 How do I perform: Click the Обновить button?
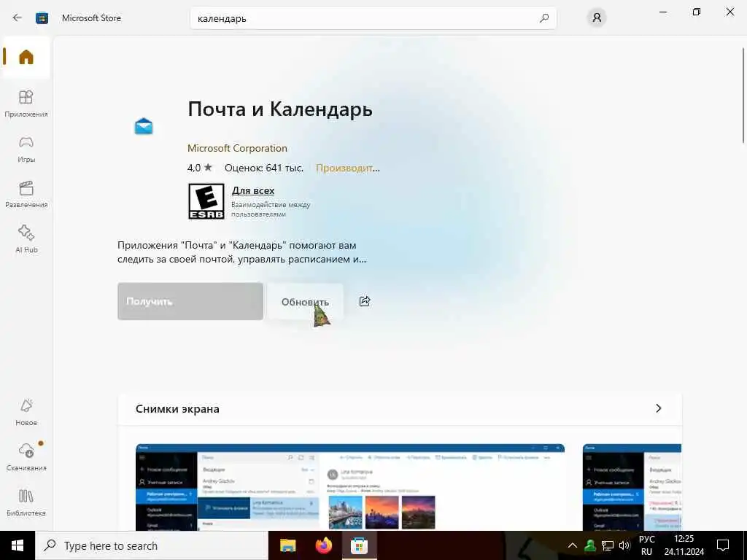[x=305, y=302]
